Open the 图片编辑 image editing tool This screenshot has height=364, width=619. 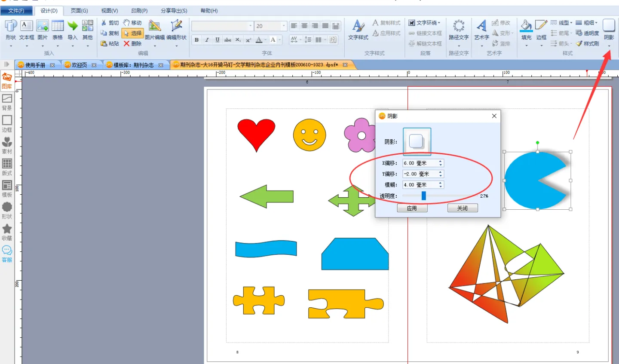pos(155,29)
